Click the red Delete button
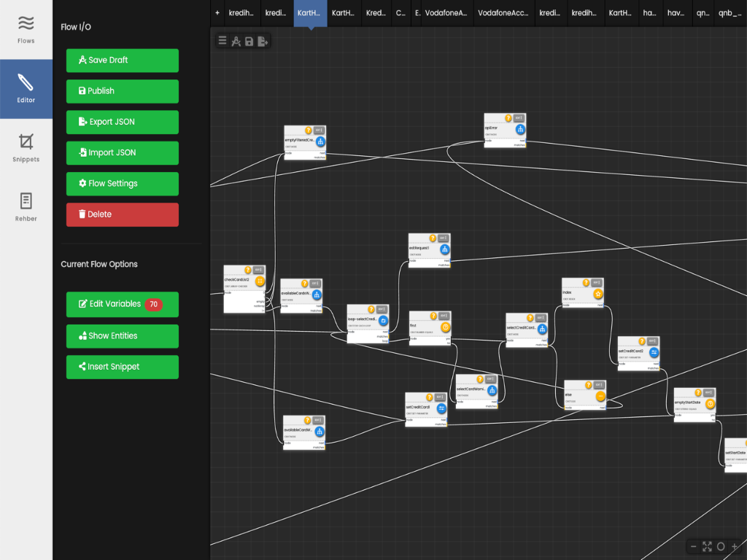The height and width of the screenshot is (560, 747). (x=123, y=214)
